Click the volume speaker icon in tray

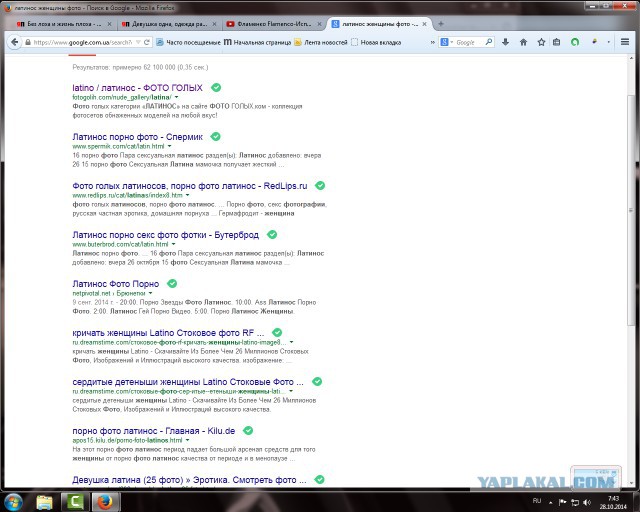[587, 502]
